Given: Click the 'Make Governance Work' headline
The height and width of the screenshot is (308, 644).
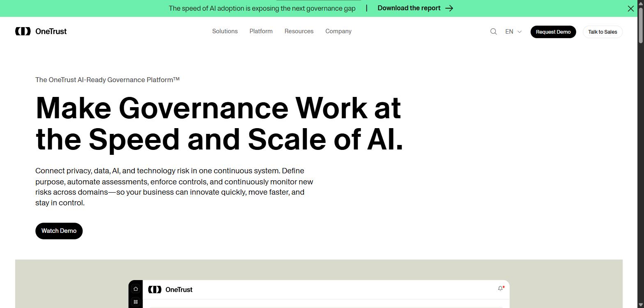Looking at the screenshot, I should pyautogui.click(x=220, y=124).
